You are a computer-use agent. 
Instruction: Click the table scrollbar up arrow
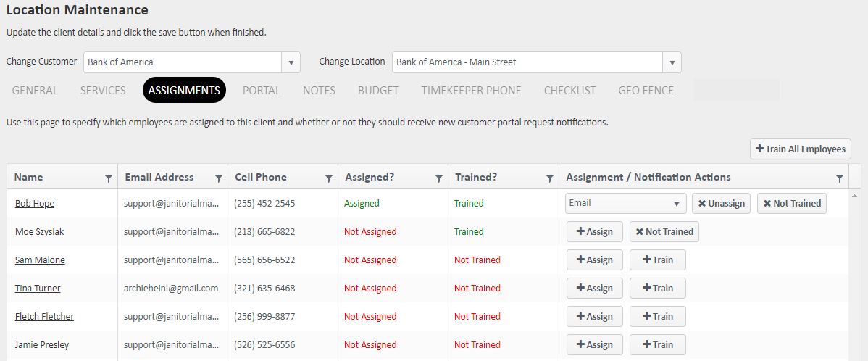click(855, 196)
